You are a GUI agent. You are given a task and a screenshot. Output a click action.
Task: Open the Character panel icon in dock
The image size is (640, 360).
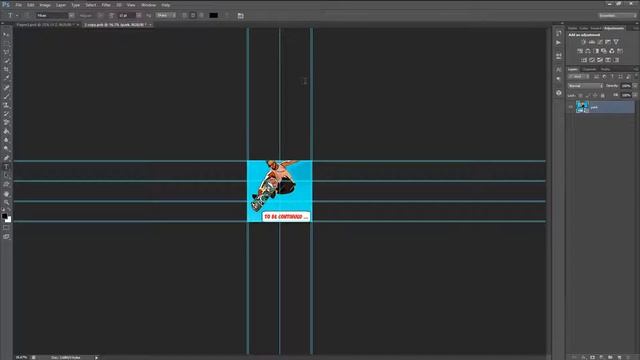tap(558, 70)
